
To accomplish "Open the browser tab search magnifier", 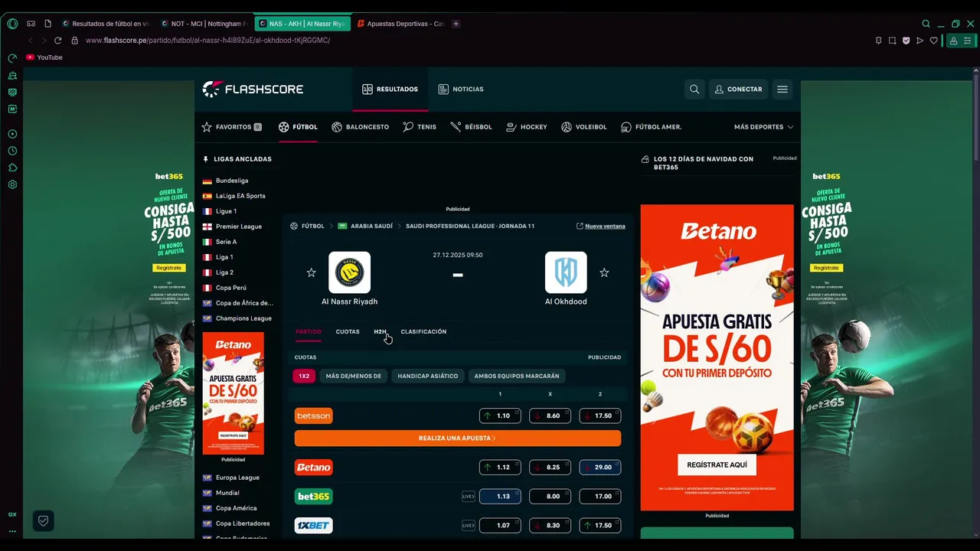I will click(x=926, y=24).
